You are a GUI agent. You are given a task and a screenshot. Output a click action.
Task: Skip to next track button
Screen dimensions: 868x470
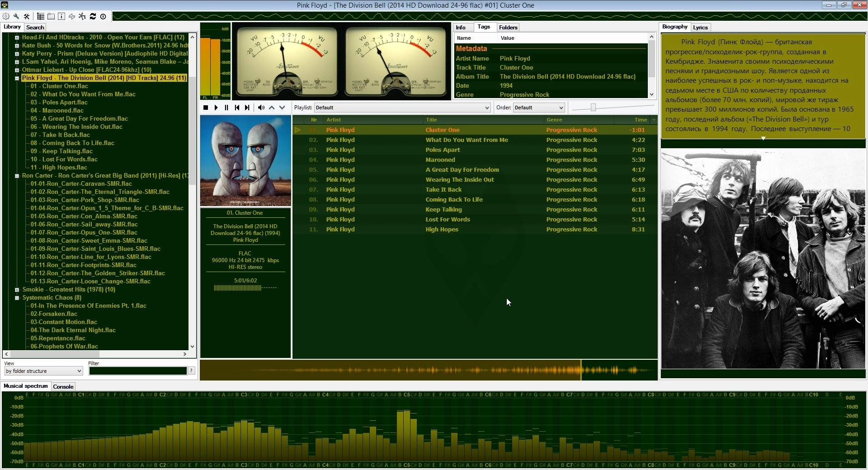click(x=247, y=108)
